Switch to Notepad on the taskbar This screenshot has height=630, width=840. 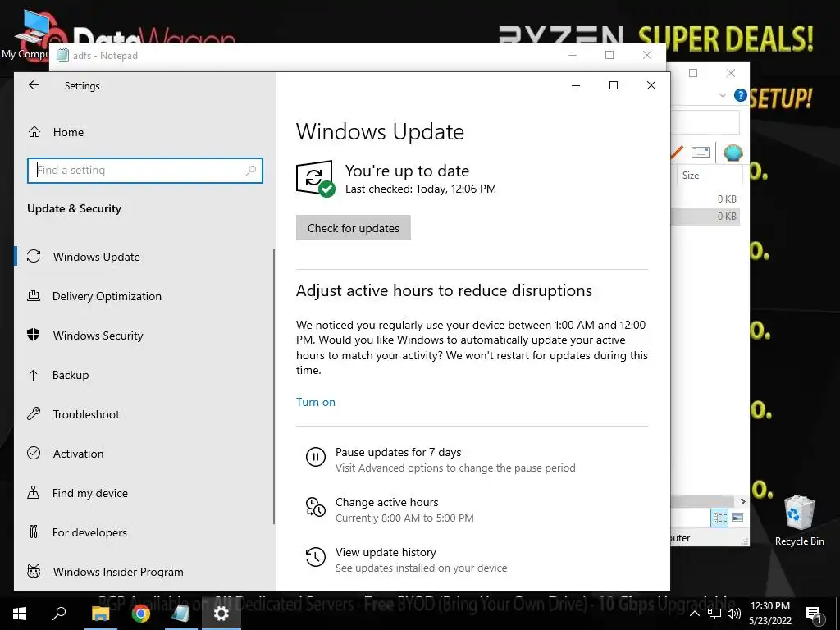click(181, 614)
